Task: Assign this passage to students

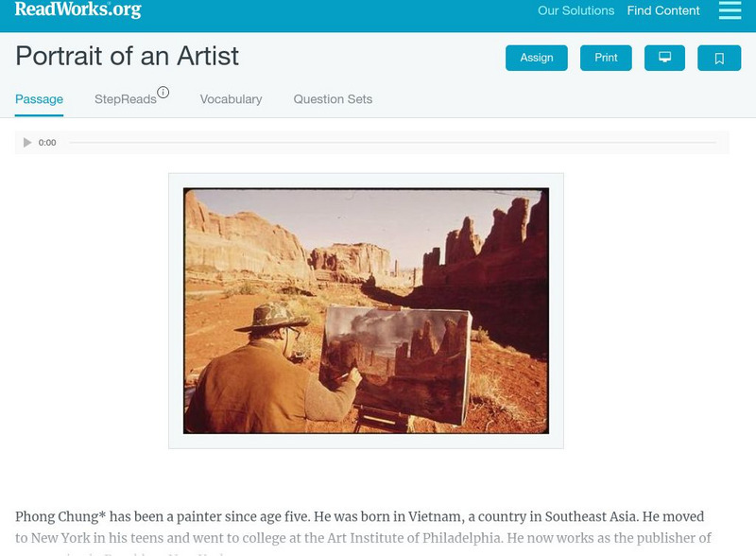Action: 536,57
